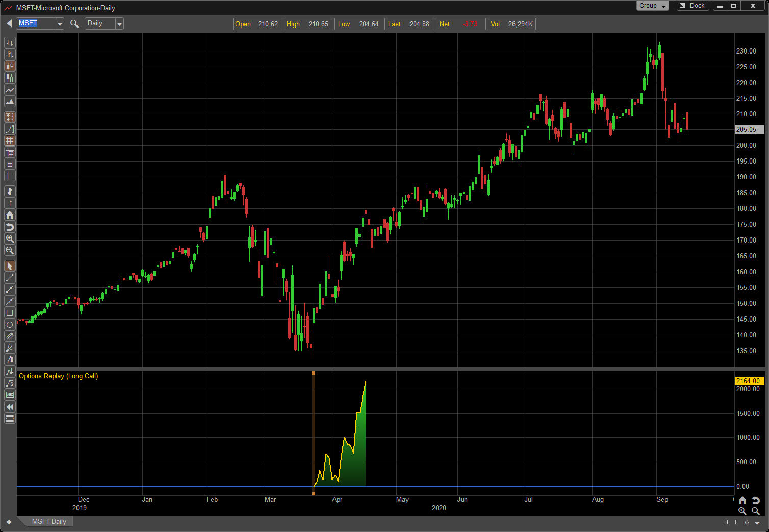Select the ABC text annotation tool
The image size is (769, 532).
(10, 395)
